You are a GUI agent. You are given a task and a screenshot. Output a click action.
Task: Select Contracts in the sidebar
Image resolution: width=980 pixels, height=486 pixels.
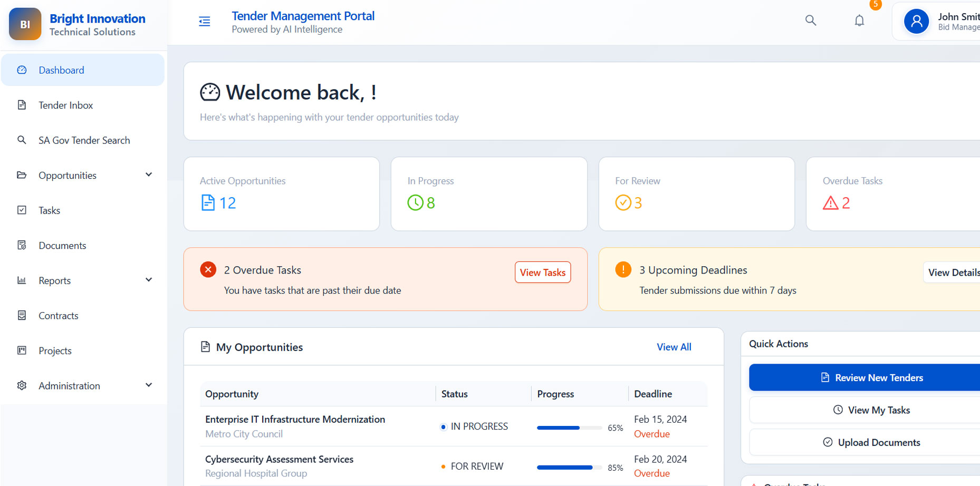pyautogui.click(x=58, y=316)
